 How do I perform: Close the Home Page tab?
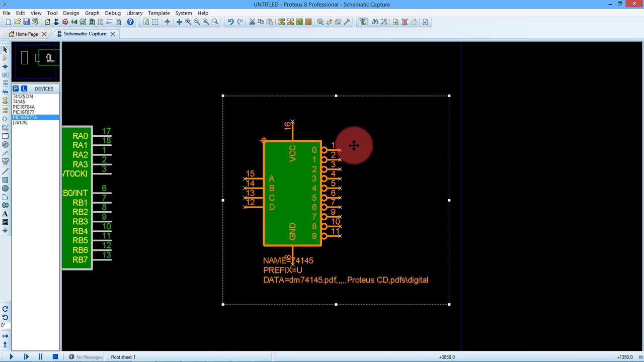(44, 34)
